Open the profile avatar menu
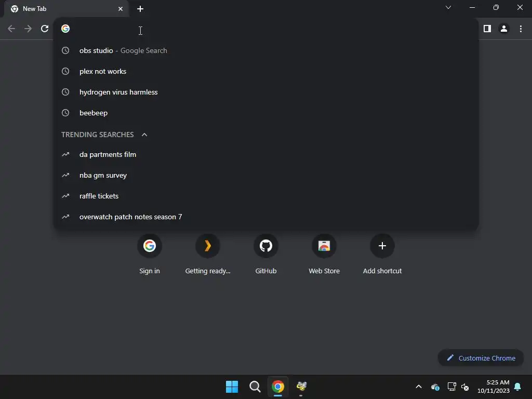 click(x=504, y=29)
